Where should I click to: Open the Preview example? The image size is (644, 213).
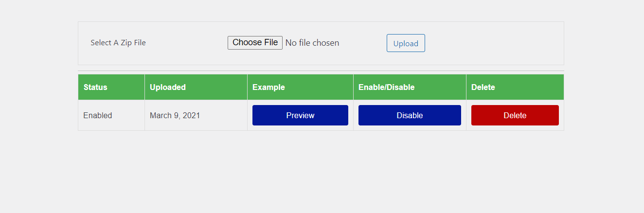[x=300, y=115]
